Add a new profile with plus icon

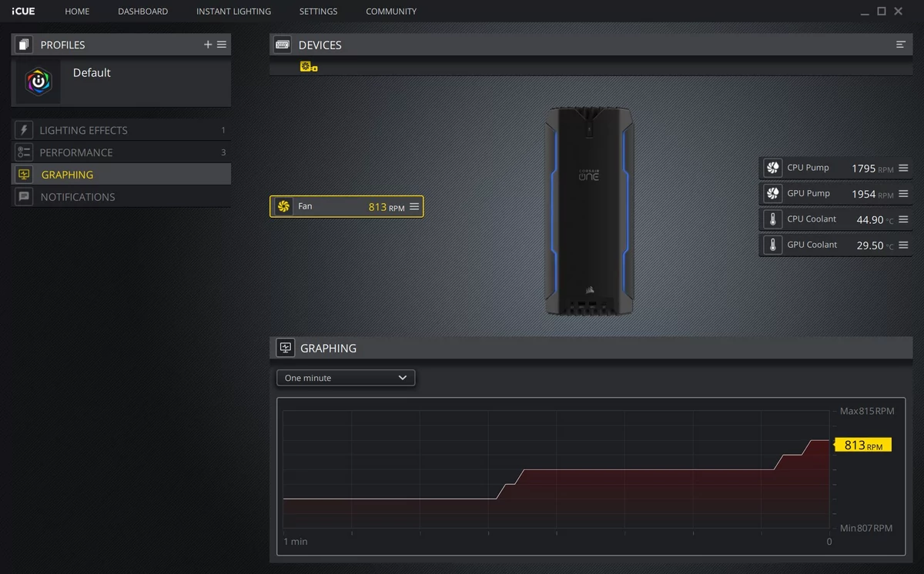pos(208,45)
